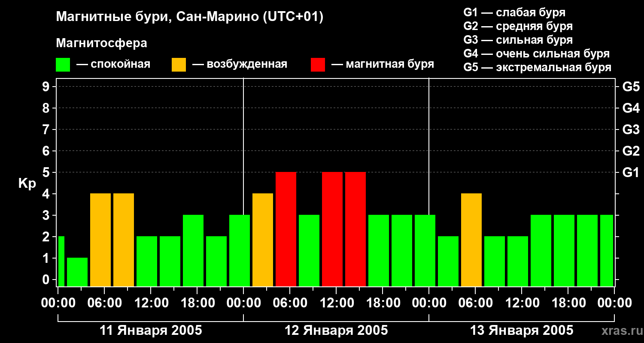Select the second orange bar on 11 January
This screenshot has width=644, height=343.
tap(124, 240)
